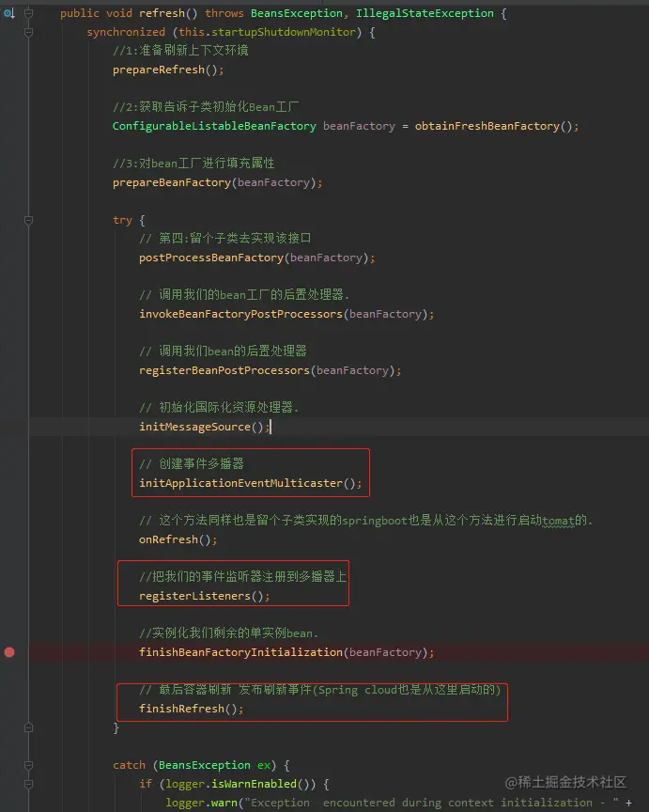
Task: Click the invokeBeanFactoryPostProcessors method call
Action: pos(240,314)
